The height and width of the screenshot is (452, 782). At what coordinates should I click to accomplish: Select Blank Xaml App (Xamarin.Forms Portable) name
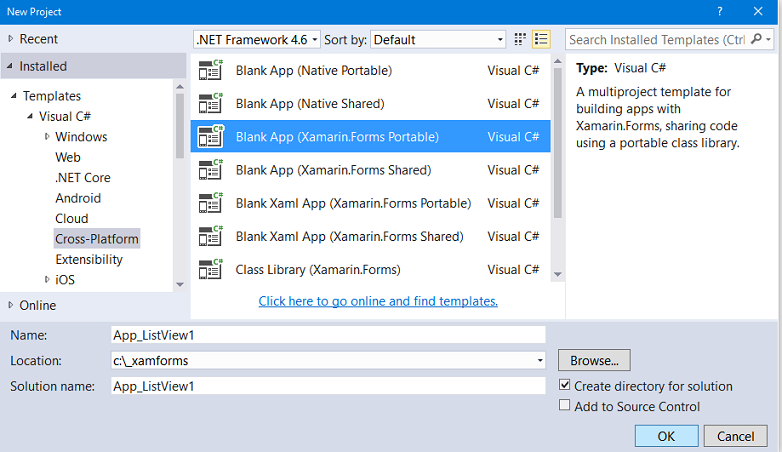coord(353,203)
